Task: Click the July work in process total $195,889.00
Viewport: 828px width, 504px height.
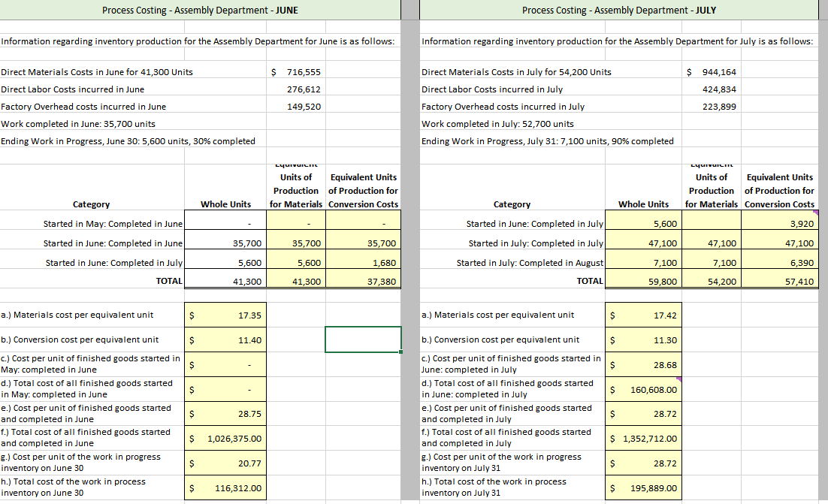Action: point(643,487)
